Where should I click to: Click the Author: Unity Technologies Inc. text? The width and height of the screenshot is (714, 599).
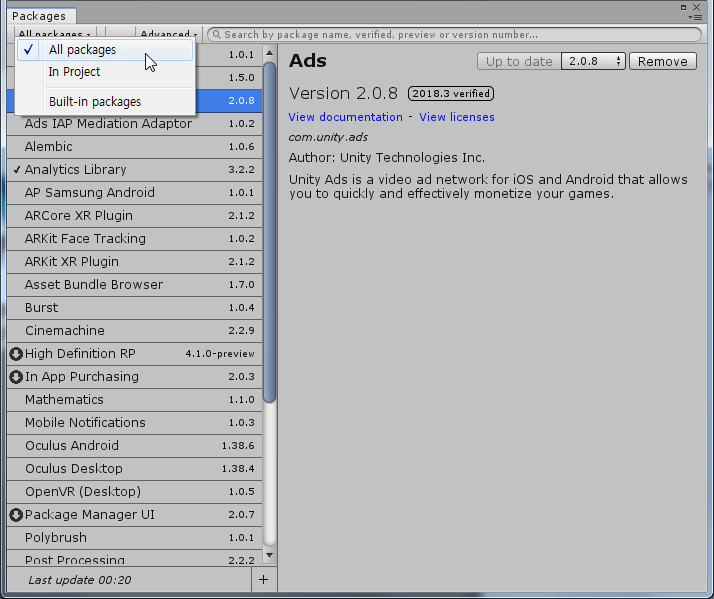387,158
